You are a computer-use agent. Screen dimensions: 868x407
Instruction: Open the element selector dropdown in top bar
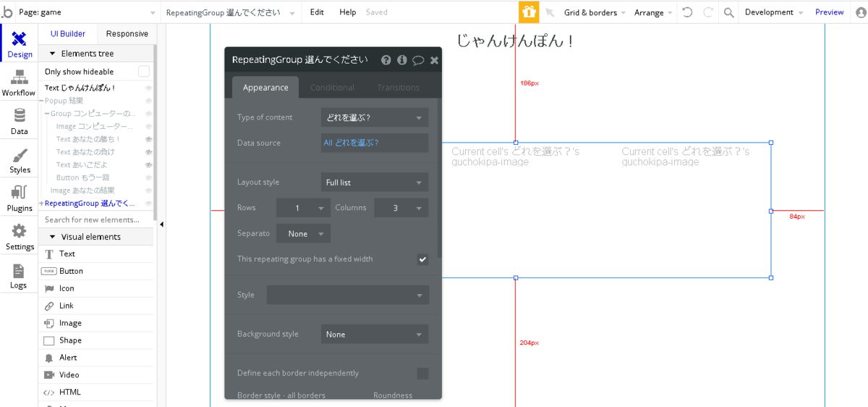click(x=231, y=12)
